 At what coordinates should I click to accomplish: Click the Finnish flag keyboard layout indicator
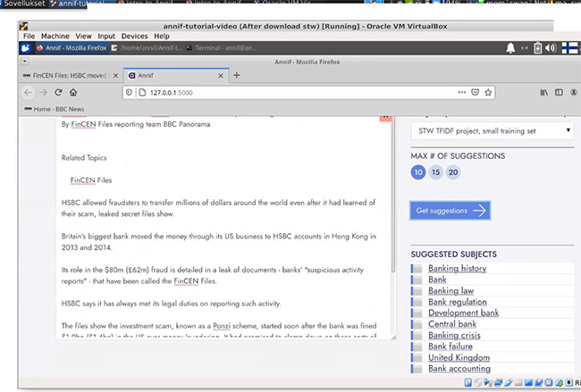pos(569,47)
